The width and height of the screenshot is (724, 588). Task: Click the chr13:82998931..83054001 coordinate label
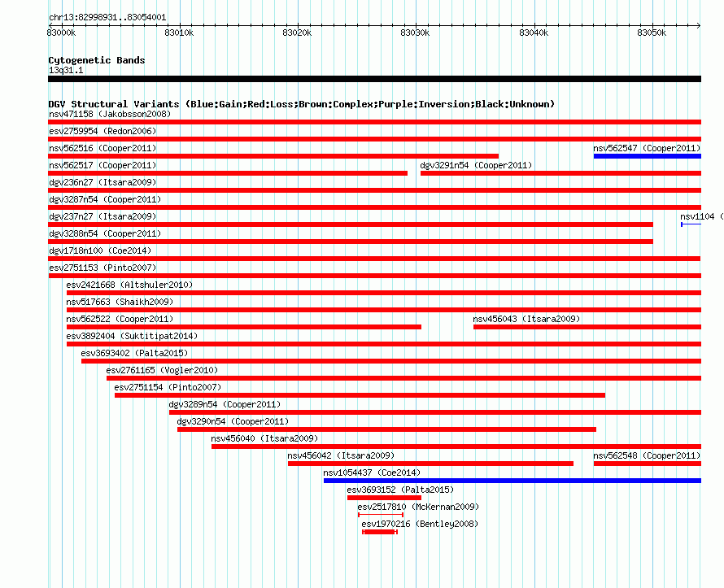tap(107, 17)
